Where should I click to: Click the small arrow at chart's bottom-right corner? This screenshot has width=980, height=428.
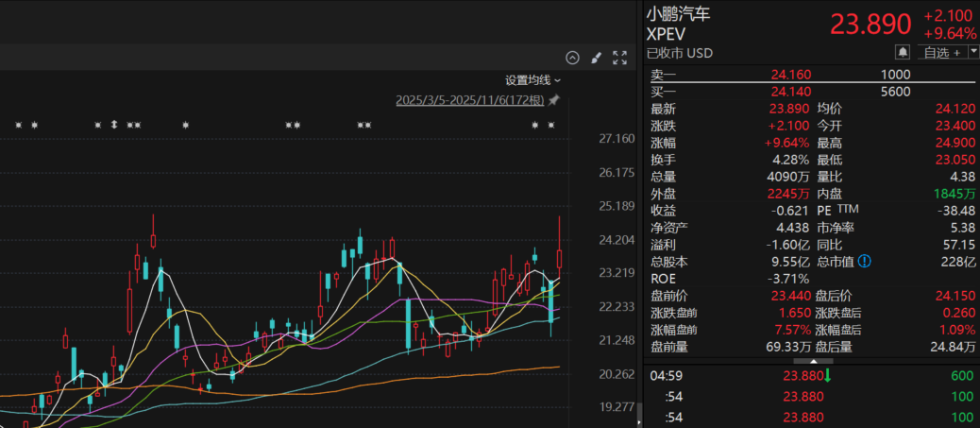point(639,414)
